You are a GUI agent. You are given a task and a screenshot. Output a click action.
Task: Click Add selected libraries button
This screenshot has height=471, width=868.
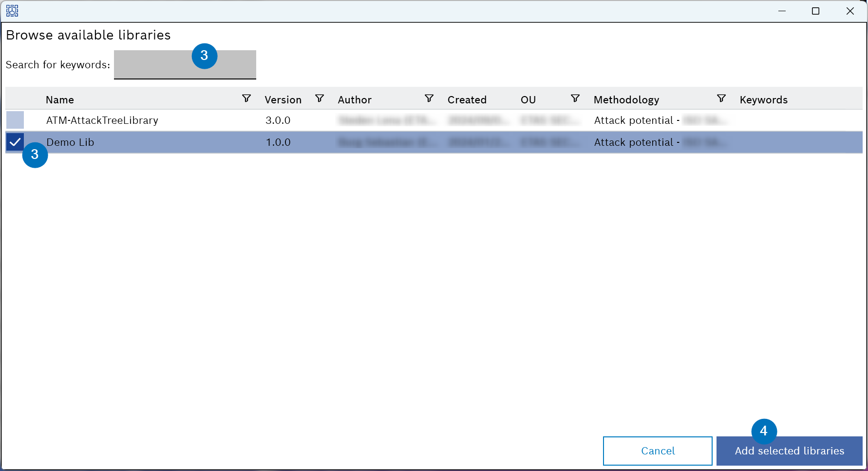pyautogui.click(x=789, y=451)
